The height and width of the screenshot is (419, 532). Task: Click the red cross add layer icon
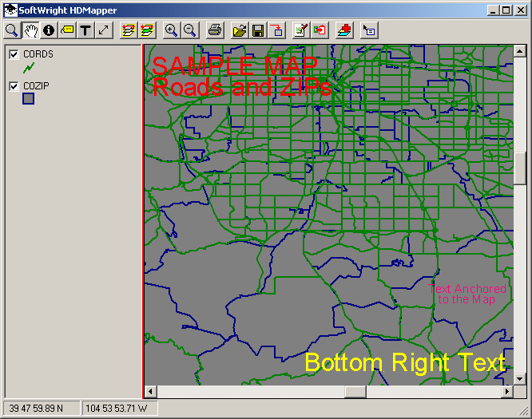(344, 30)
